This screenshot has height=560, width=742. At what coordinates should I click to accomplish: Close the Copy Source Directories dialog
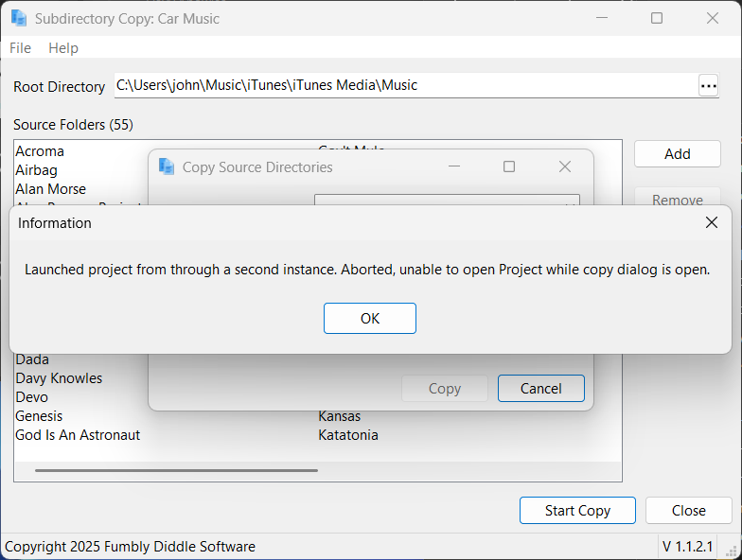(564, 166)
